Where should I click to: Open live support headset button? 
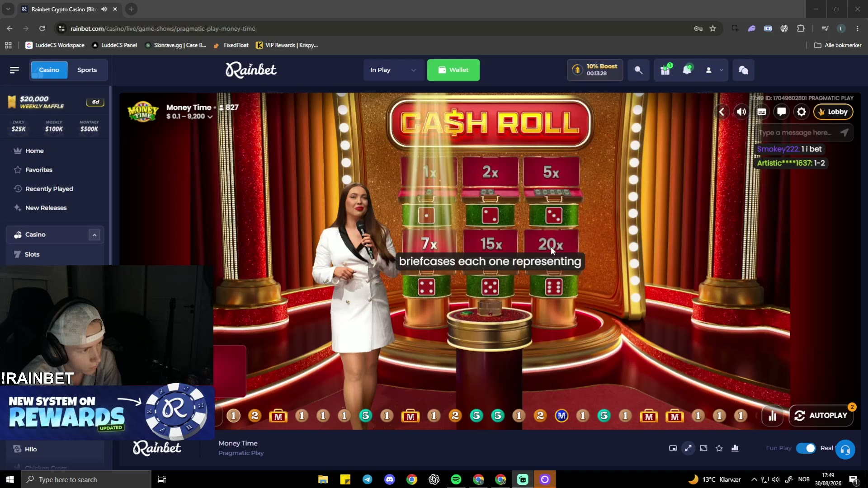(845, 450)
